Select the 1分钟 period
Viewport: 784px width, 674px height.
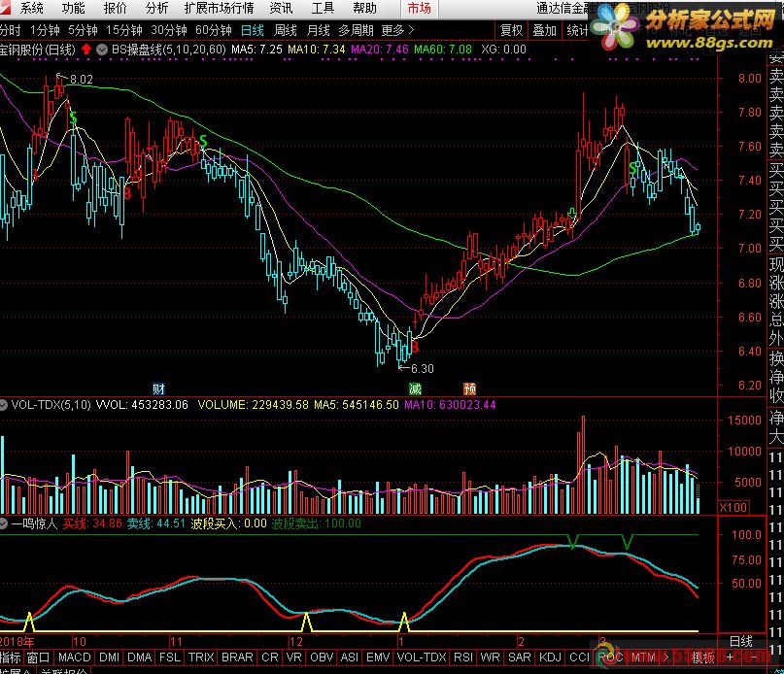coord(45,30)
